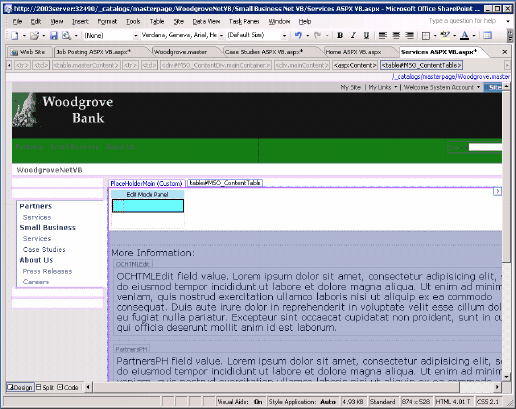Save the page with the floppy disk icon
The height and width of the screenshot is (409, 516).
click(x=54, y=35)
